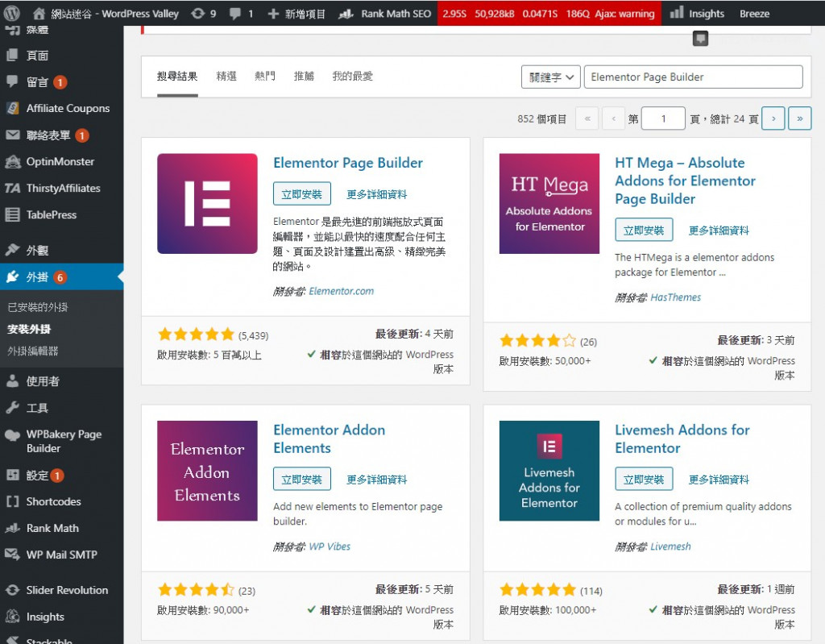825x644 pixels.
Task: Click the Rank Math sidebar icon
Action: (12, 528)
